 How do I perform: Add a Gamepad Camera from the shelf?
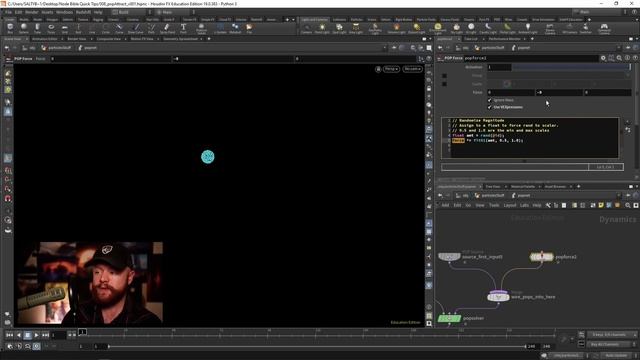coord(604,28)
